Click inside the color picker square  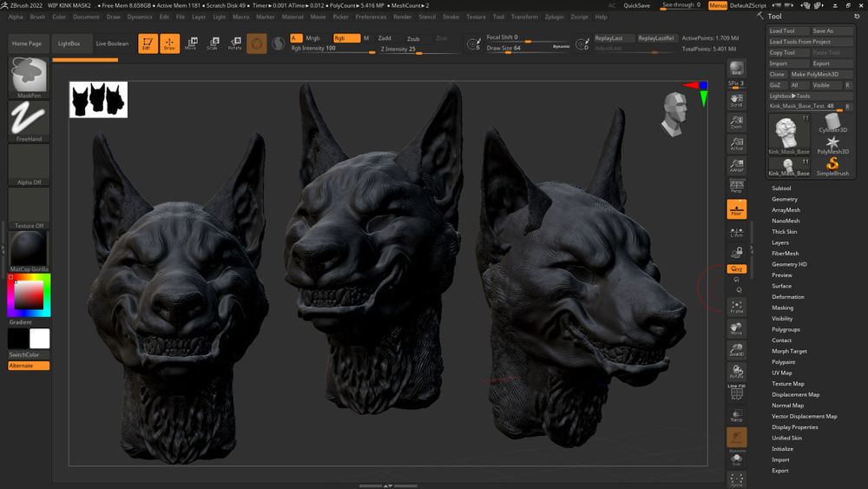(29, 294)
